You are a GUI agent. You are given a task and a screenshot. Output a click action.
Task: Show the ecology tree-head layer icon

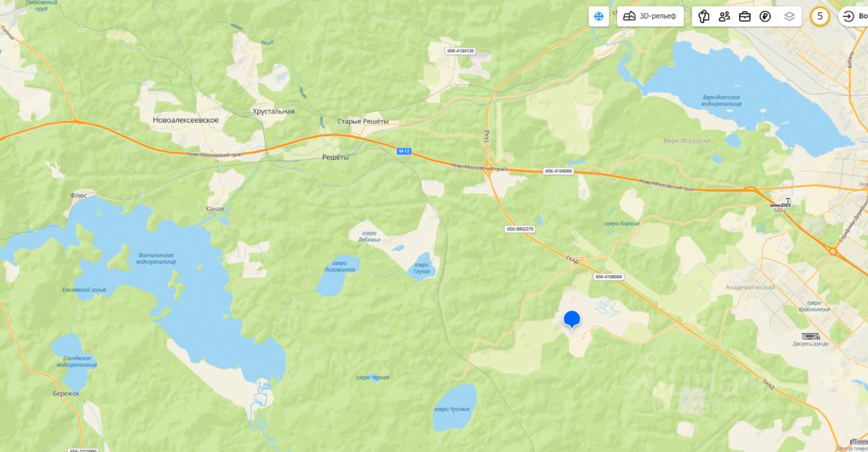[704, 16]
